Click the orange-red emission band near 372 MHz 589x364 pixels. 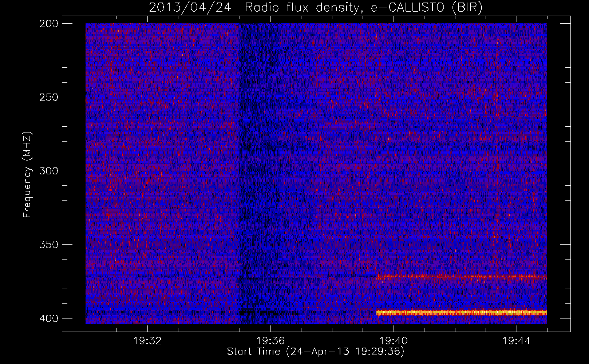coord(461,276)
